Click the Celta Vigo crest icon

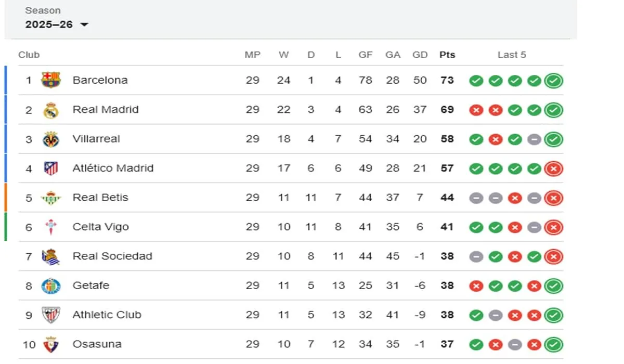click(x=51, y=227)
